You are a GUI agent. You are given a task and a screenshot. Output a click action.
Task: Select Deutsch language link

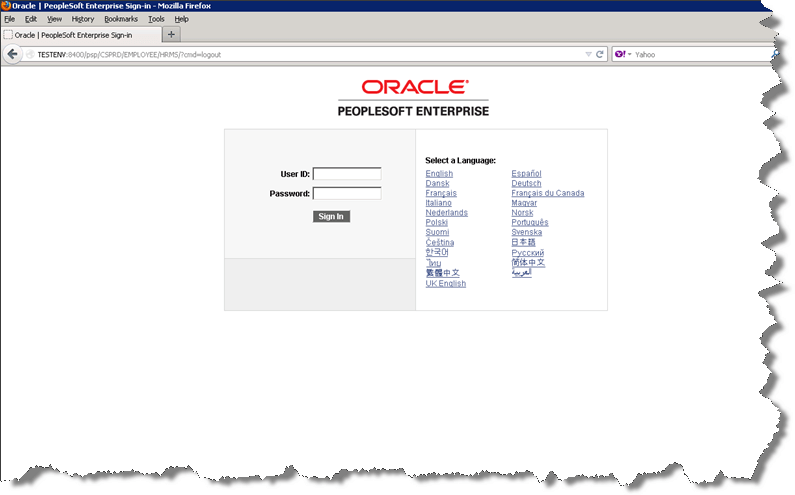coord(526,183)
